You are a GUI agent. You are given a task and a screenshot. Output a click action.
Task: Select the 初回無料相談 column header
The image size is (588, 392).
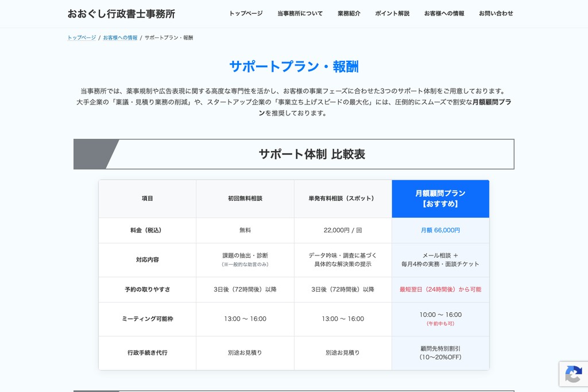coord(245,199)
